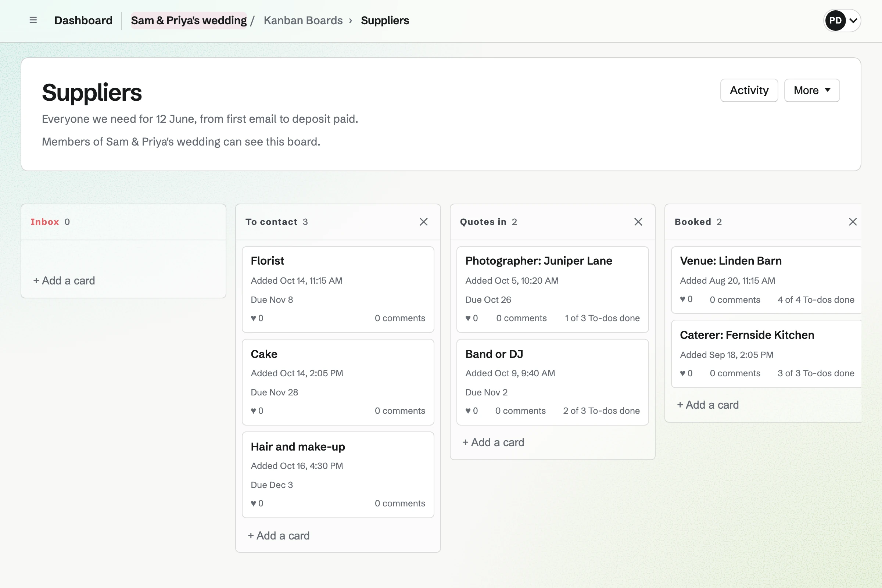Close the To contact column
Viewport: 882px width, 588px height.
pyautogui.click(x=423, y=222)
